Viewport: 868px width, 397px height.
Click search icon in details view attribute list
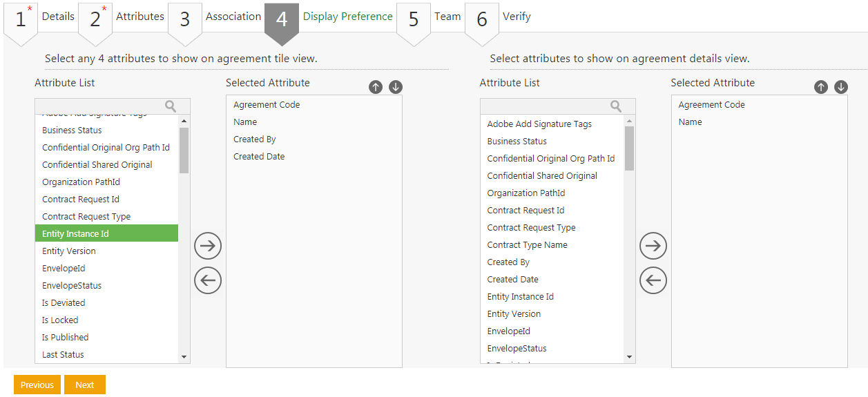point(616,106)
